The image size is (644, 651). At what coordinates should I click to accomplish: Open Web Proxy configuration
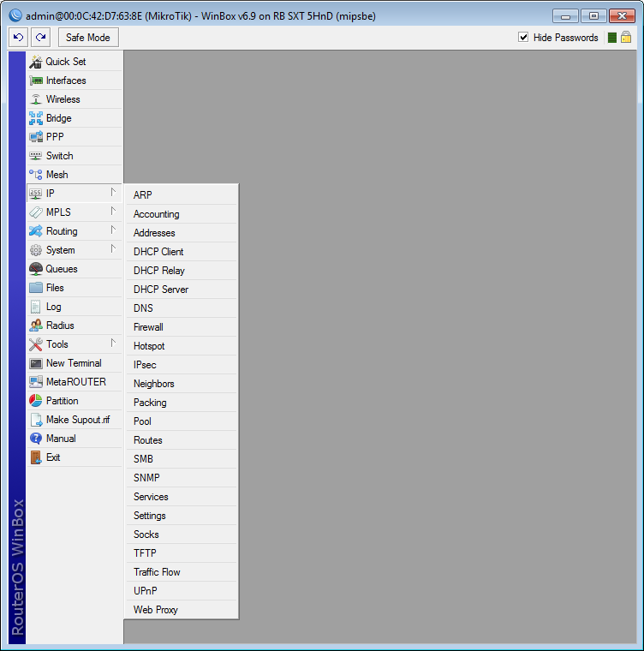coord(182,610)
